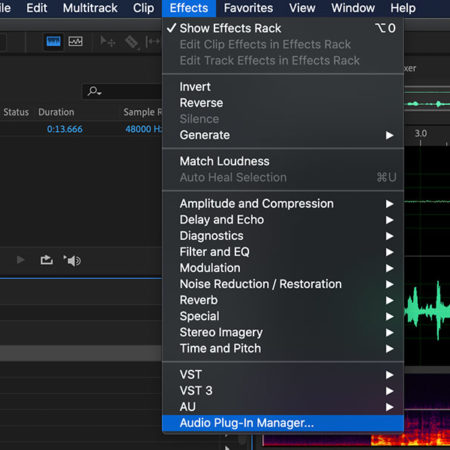Viewport: 450px width, 450px height.
Task: Click the Files panel play button
Action: click(x=20, y=260)
